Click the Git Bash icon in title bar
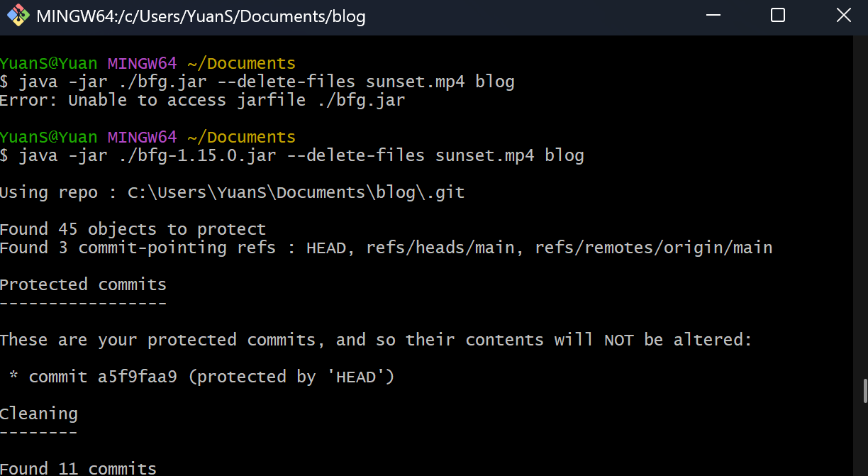Screen dimensions: 868x476 [18, 16]
